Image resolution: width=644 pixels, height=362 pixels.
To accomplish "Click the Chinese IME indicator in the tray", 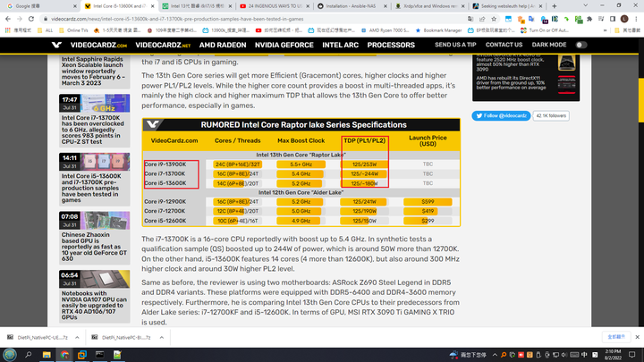I will (584, 355).
